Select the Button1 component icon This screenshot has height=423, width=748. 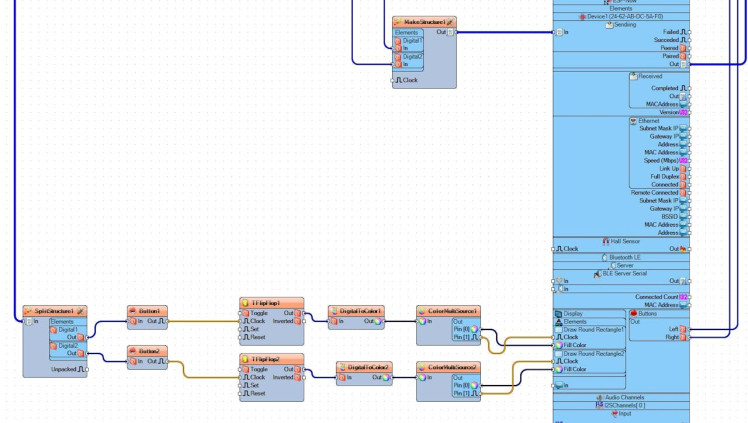click(134, 311)
